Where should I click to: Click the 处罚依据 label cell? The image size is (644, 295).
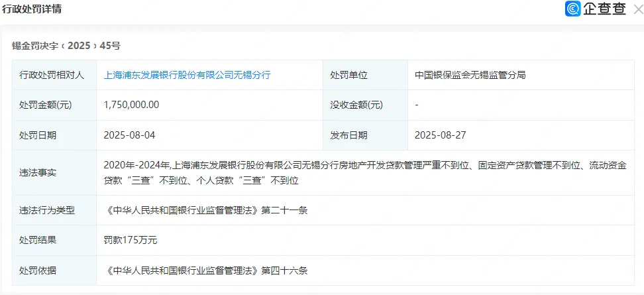pyautogui.click(x=54, y=270)
